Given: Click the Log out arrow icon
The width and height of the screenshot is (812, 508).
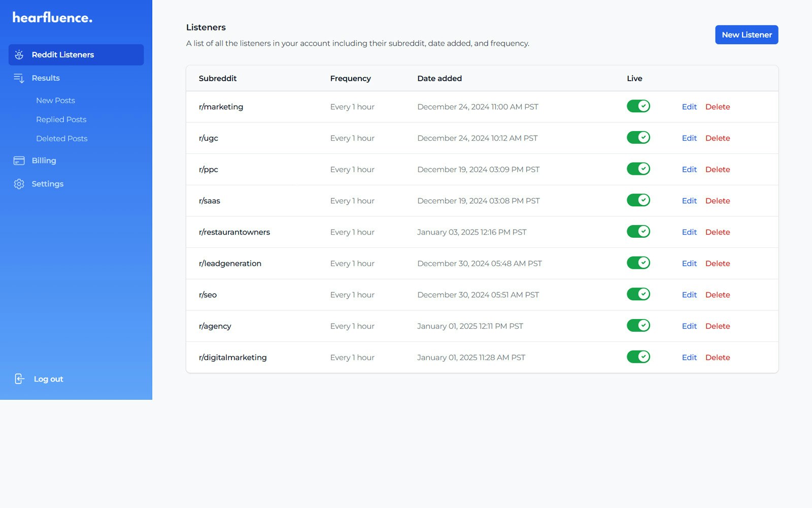Looking at the screenshot, I should point(19,379).
